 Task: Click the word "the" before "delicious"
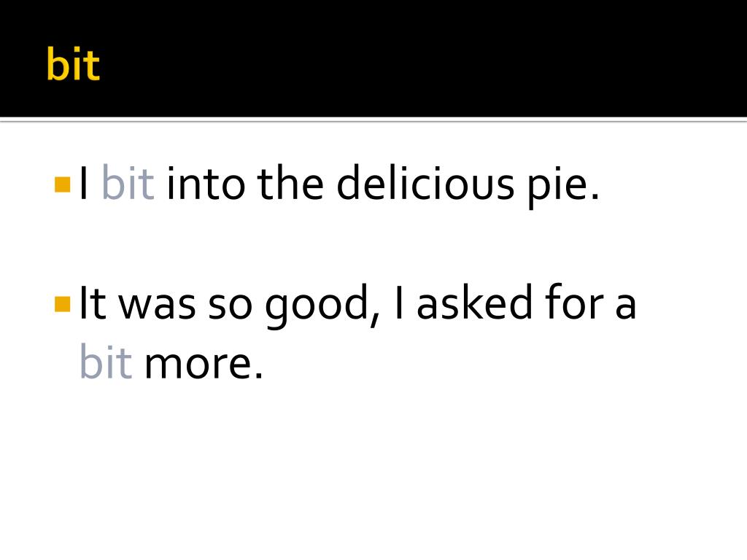[290, 182]
